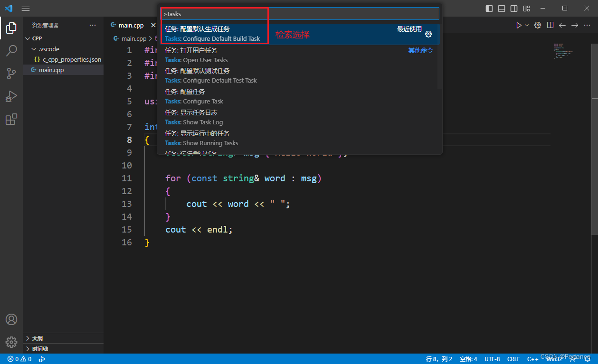Change encoding via UTF-8

tap(492, 359)
